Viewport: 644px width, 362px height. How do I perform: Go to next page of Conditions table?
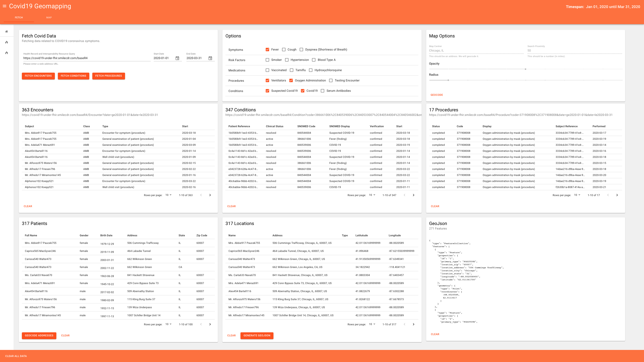click(414, 195)
